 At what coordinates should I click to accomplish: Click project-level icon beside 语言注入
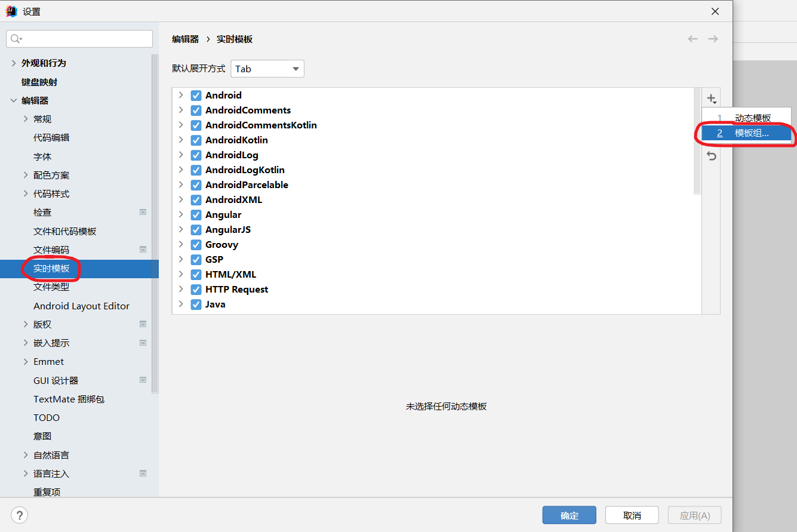pos(143,473)
